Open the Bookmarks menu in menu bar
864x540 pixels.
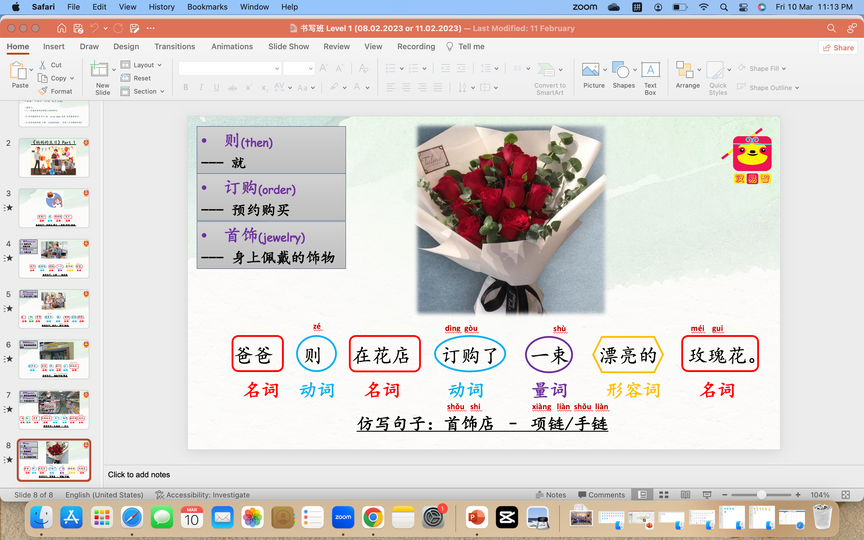[207, 7]
